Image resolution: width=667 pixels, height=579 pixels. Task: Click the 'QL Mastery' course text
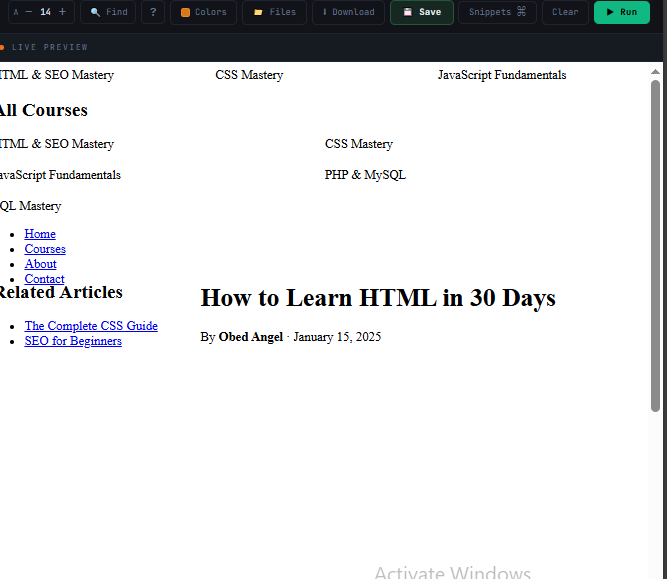click(31, 206)
